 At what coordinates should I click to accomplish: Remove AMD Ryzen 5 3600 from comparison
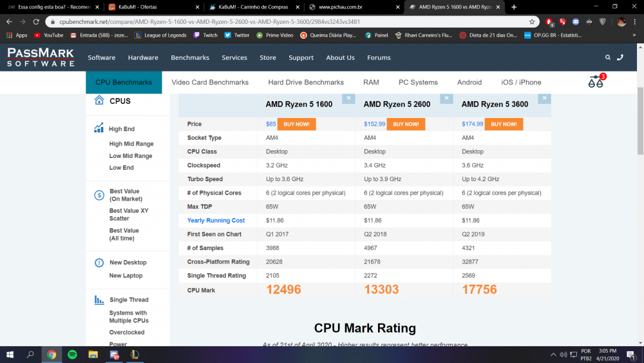[x=545, y=99]
